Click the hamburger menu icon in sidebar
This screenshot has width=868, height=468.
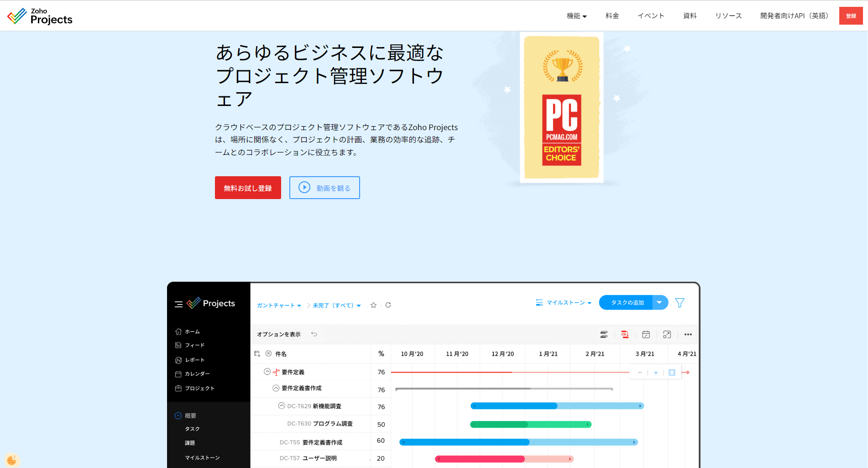178,304
